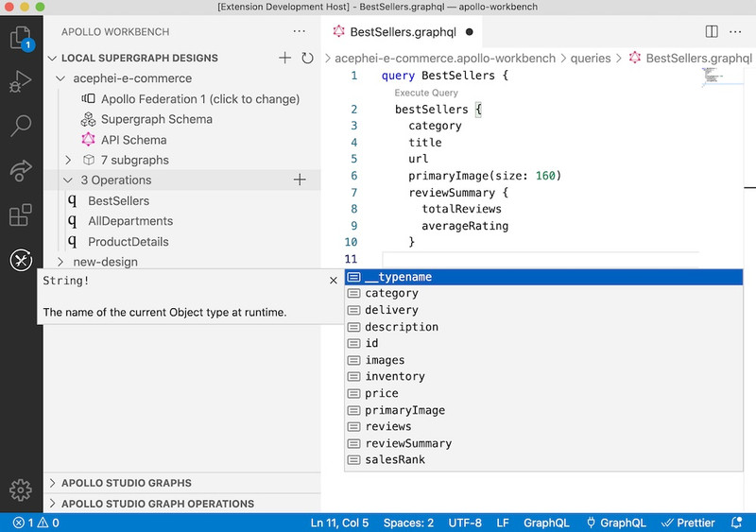756x532 pixels.
Task: Open the Explorer files icon
Action: coord(21,39)
